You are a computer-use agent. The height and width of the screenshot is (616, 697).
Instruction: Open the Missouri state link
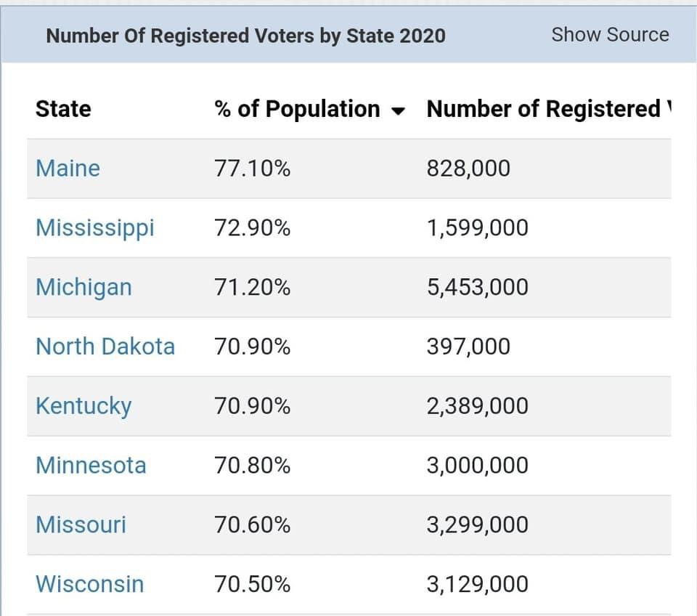coord(81,524)
